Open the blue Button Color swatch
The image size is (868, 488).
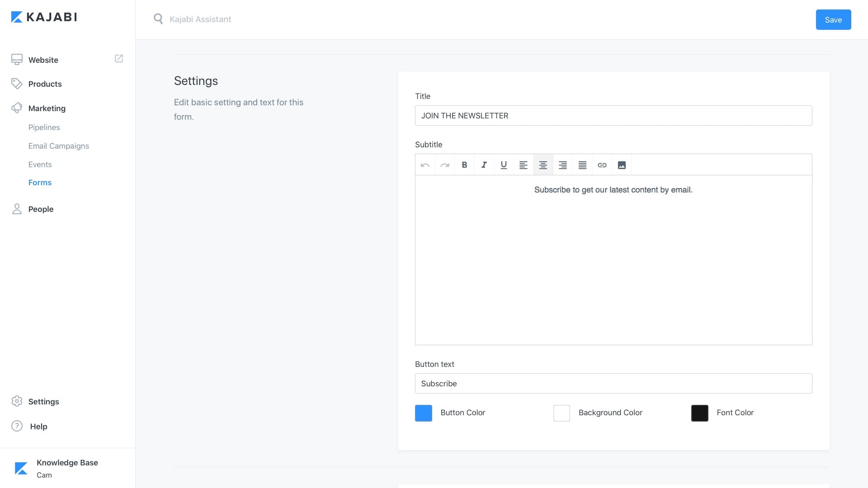[x=424, y=413]
